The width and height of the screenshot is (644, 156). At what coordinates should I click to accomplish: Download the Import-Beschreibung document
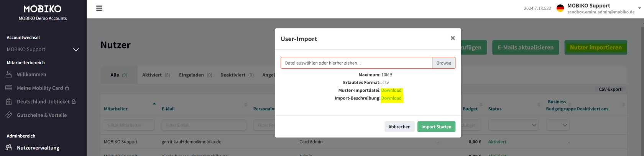pos(391,98)
